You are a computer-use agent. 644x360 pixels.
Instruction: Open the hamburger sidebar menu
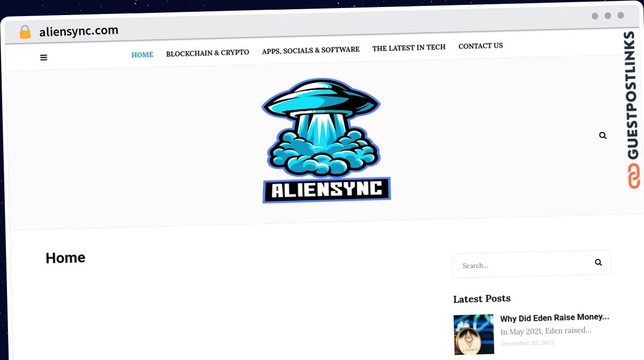43,57
